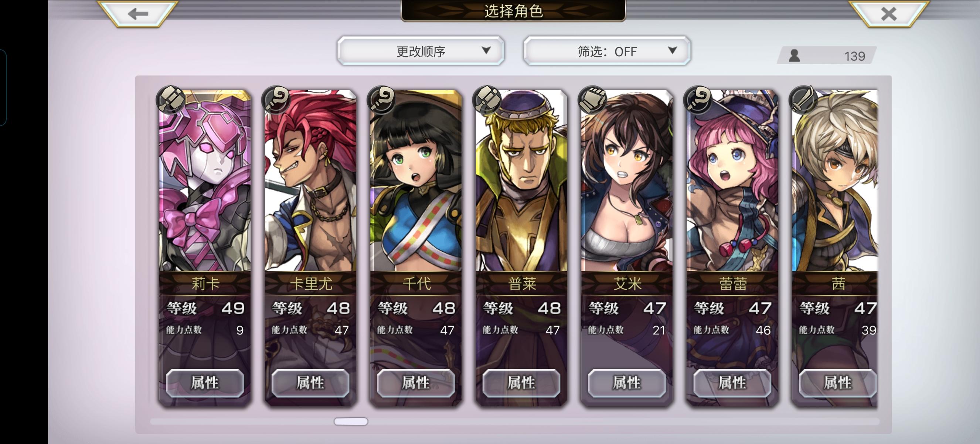Click the staff class icon on 千代's card

(382, 100)
